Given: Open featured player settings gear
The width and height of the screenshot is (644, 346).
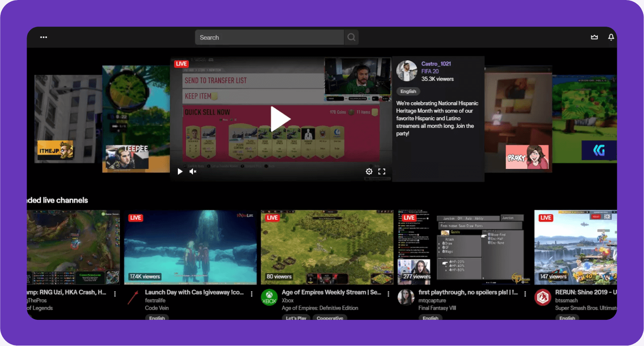Looking at the screenshot, I should click(x=369, y=171).
